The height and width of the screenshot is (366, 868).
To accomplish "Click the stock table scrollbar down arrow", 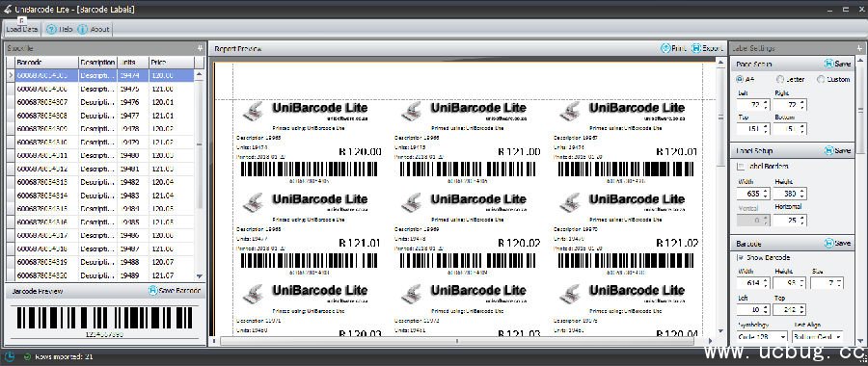I will [200, 275].
